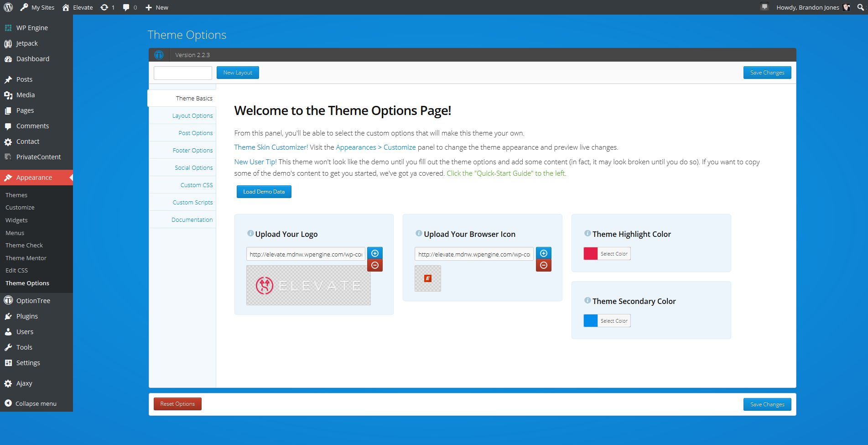Image resolution: width=868 pixels, height=445 pixels.
Task: Click the WordPress logo in admin bar
Action: coord(8,7)
